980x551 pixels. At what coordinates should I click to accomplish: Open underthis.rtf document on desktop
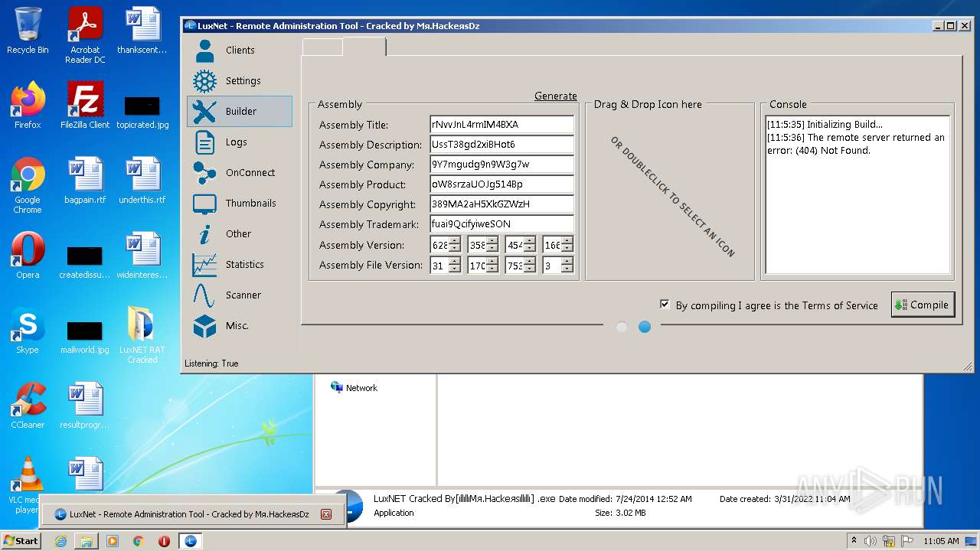142,181
